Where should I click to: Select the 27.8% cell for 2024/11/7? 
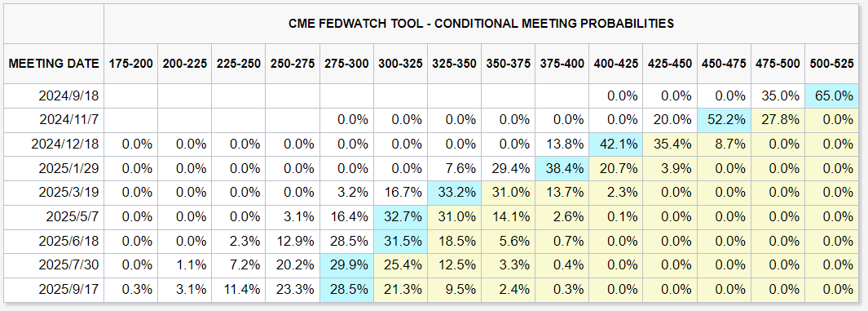[x=778, y=120]
